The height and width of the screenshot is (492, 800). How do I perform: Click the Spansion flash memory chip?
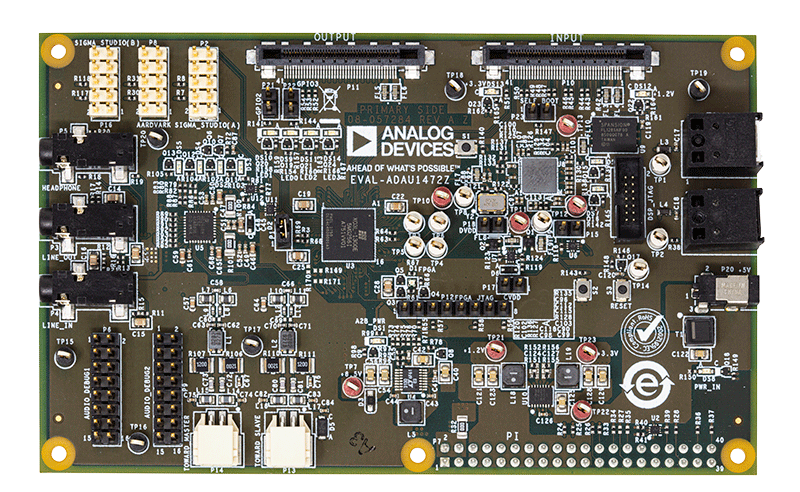[x=615, y=134]
